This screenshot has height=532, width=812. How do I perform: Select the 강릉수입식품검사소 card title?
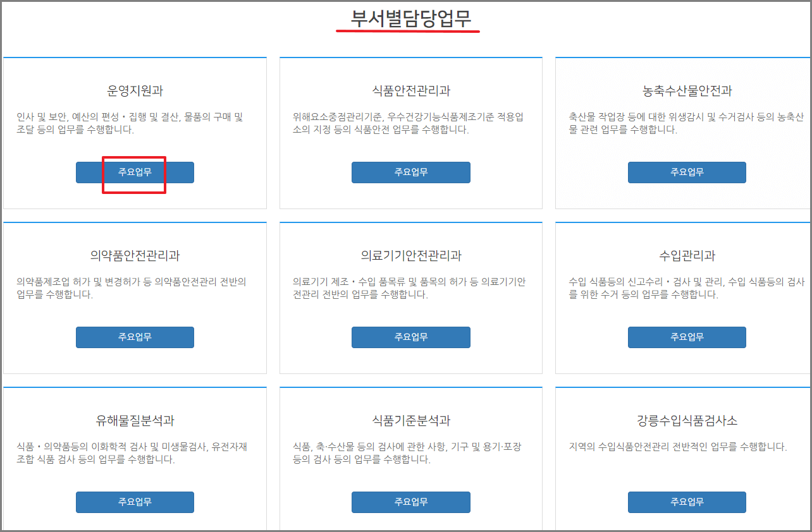686,420
